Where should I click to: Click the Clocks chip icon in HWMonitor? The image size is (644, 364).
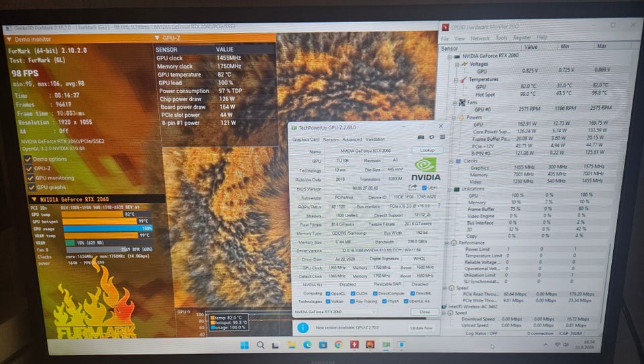[458, 161]
